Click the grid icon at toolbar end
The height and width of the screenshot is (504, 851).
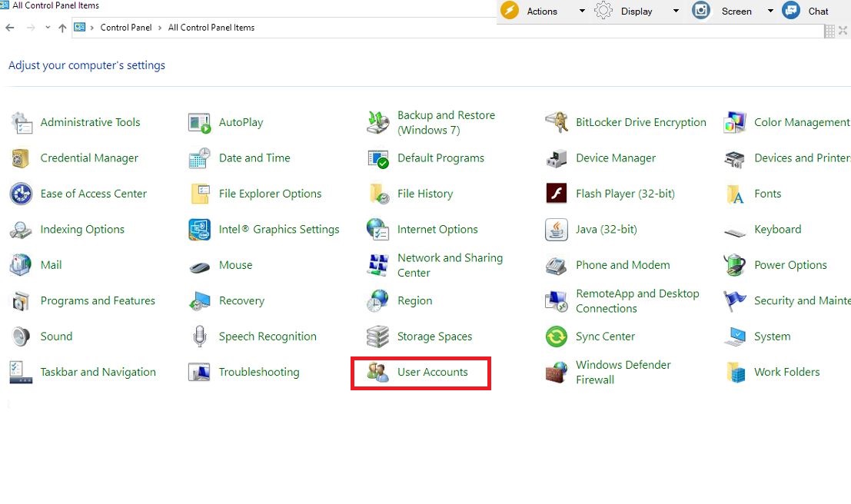point(829,31)
